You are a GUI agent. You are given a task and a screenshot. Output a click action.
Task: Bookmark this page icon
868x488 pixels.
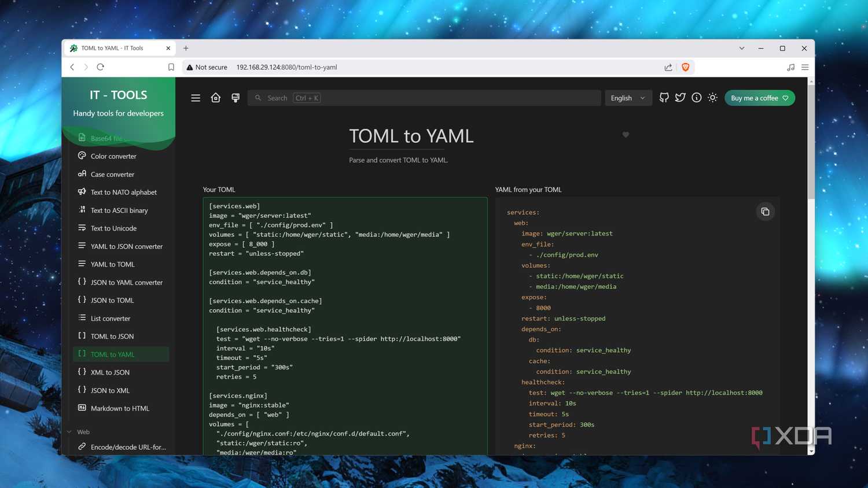tap(171, 67)
